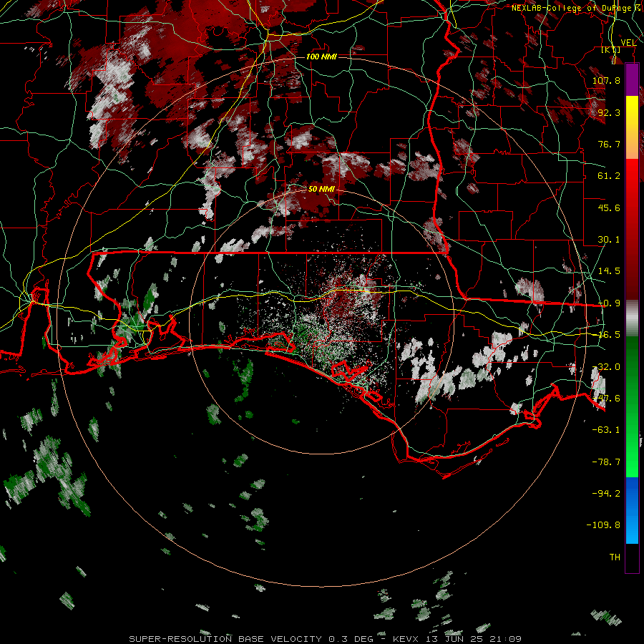The width and height of the screenshot is (644, 644).
Task: Select the -78.7 legend value
Action: [x=606, y=462]
